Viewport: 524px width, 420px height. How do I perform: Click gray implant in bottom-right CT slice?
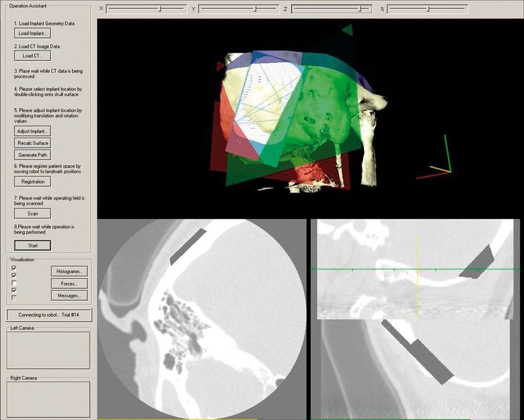pos(418,352)
